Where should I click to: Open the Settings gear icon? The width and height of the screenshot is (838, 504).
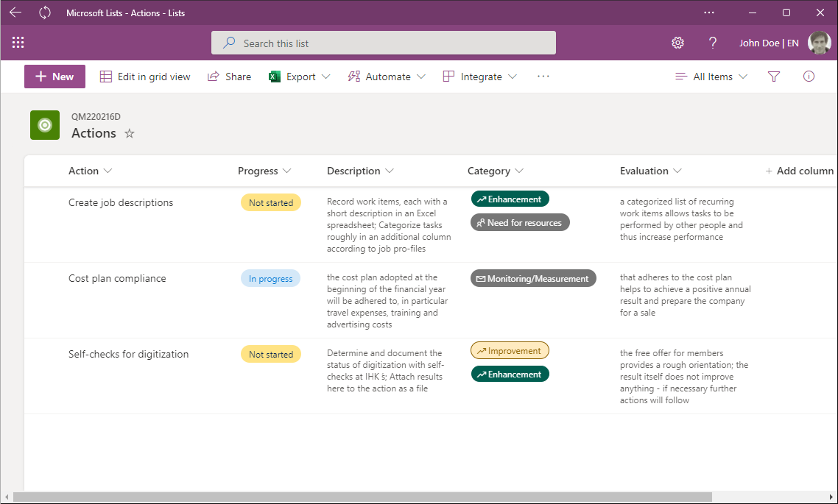point(677,43)
